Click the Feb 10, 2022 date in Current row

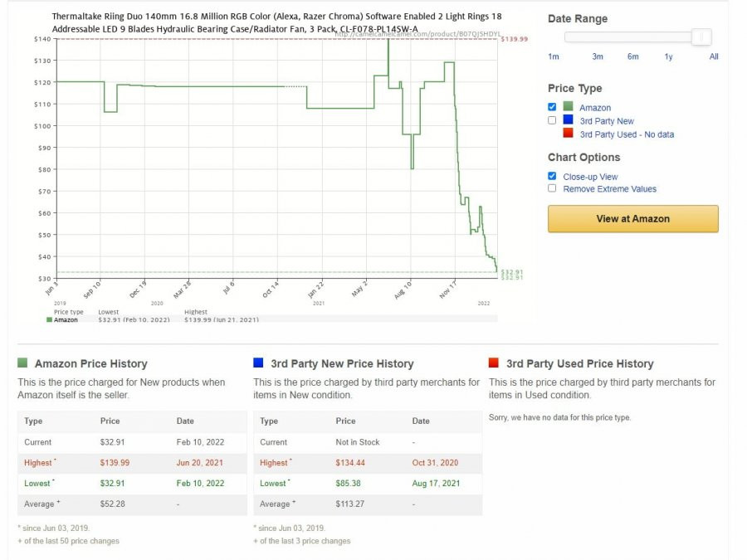click(x=200, y=442)
